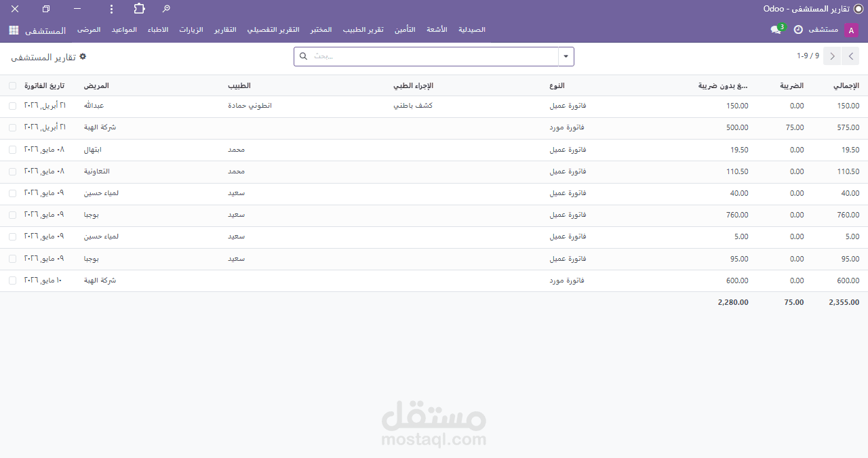Toggle the search filters dropdown arrow
The width and height of the screenshot is (868, 458).
point(566,57)
